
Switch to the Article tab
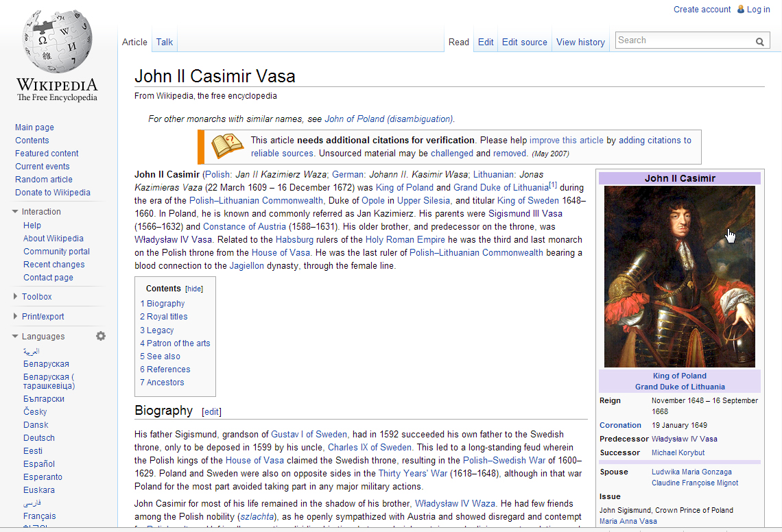click(134, 43)
